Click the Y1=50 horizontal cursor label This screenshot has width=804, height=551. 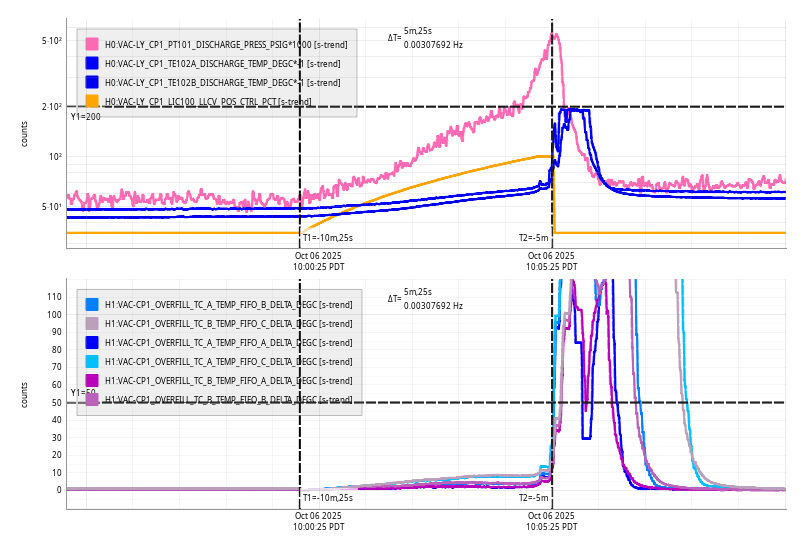84,393
